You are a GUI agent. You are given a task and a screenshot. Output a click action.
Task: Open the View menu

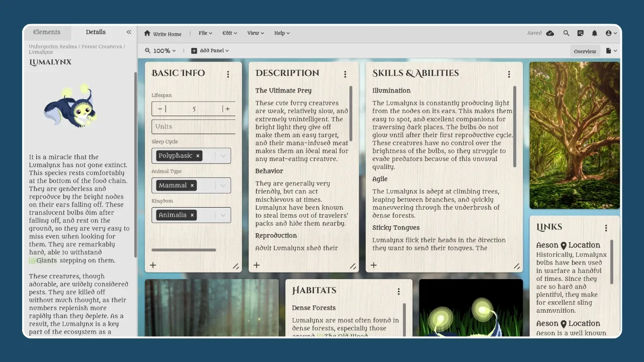coord(256,33)
